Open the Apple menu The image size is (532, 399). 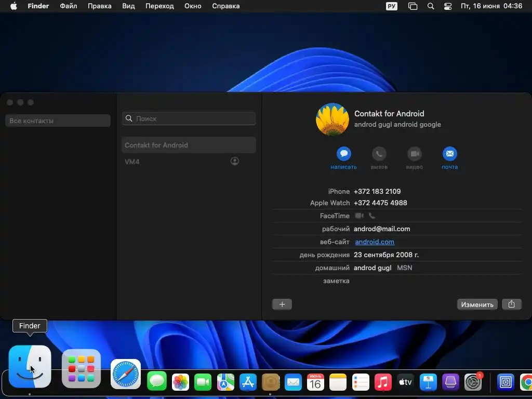(14, 6)
